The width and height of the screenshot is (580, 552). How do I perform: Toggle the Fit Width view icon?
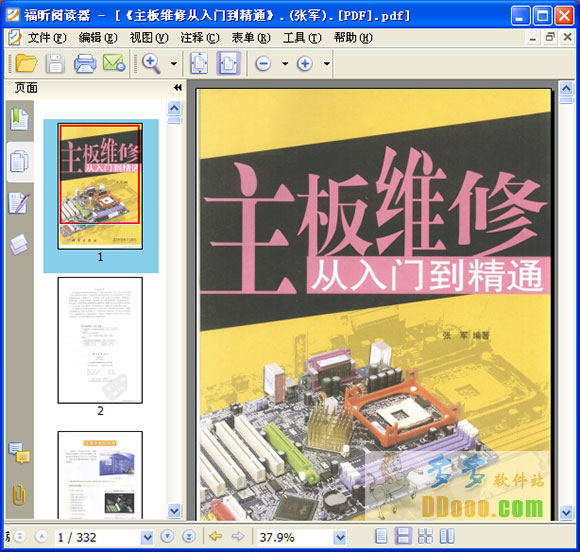(x=228, y=63)
